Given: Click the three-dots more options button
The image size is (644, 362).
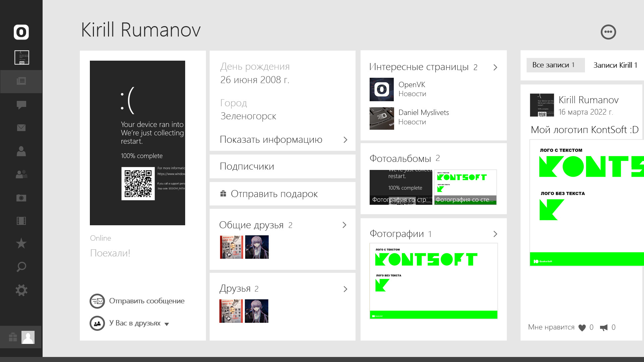Looking at the screenshot, I should (x=608, y=32).
